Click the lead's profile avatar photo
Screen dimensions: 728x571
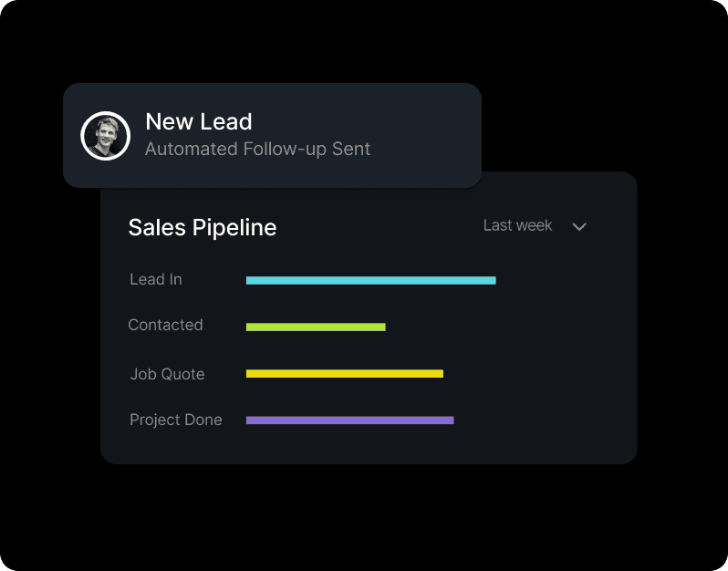click(105, 136)
